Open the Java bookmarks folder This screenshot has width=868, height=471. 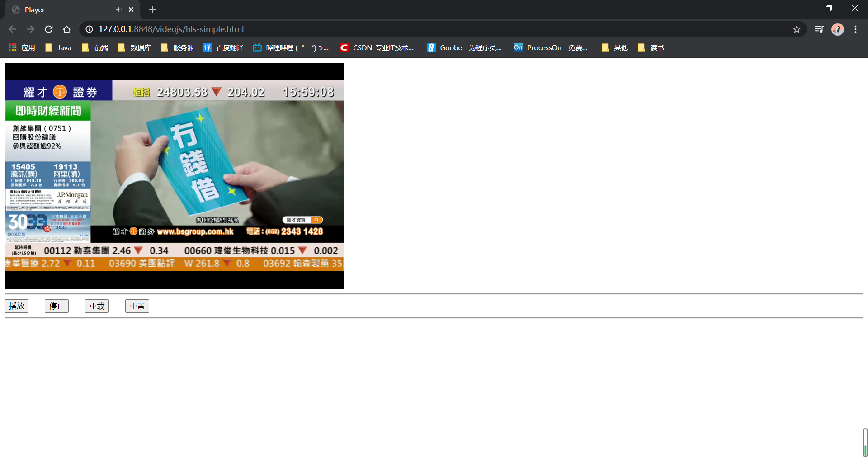(58, 47)
